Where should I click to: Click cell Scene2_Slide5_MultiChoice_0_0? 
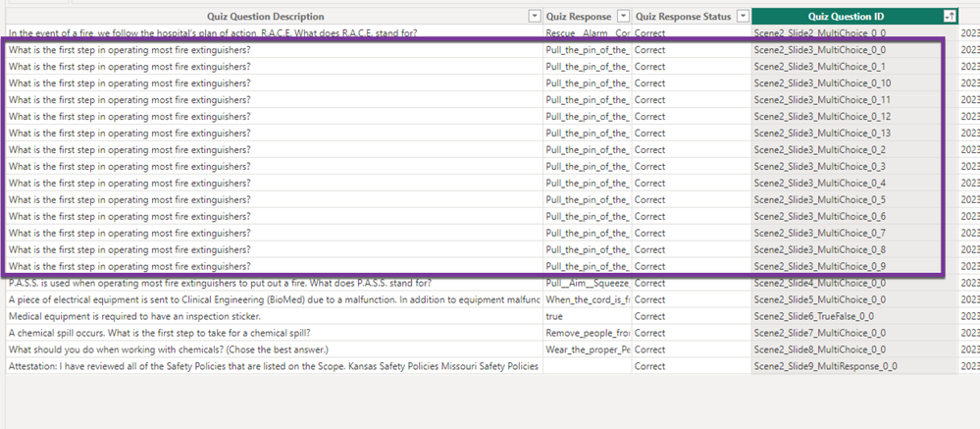[x=854, y=300]
